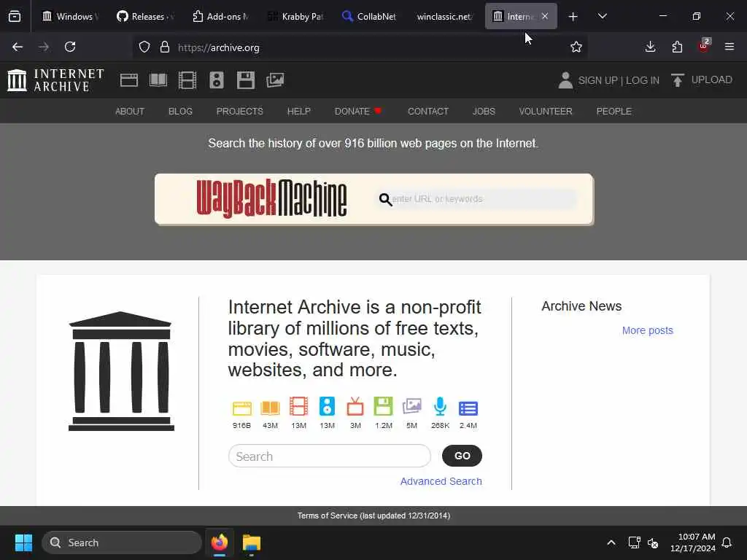
Task: Switch to the Windows tab
Action: point(71,17)
